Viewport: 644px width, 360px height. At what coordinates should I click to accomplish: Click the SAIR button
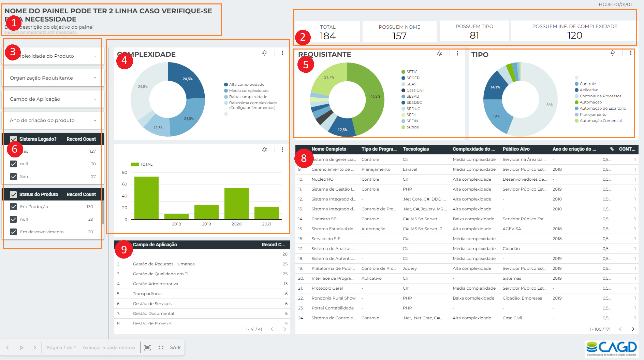point(175,348)
